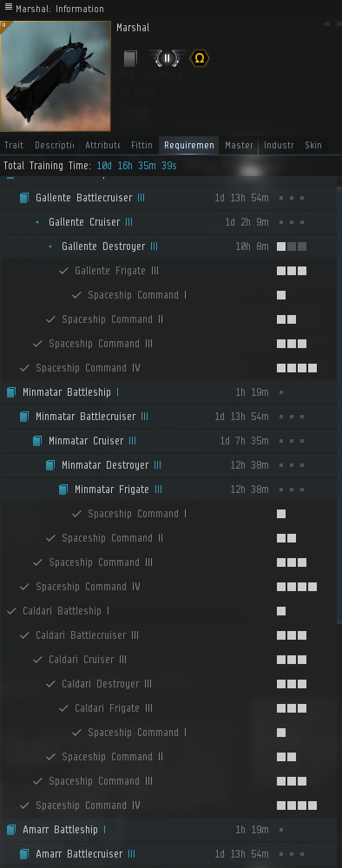The height and width of the screenshot is (868, 342).
Task: Click the paused training mastery icon
Action: 168,57
